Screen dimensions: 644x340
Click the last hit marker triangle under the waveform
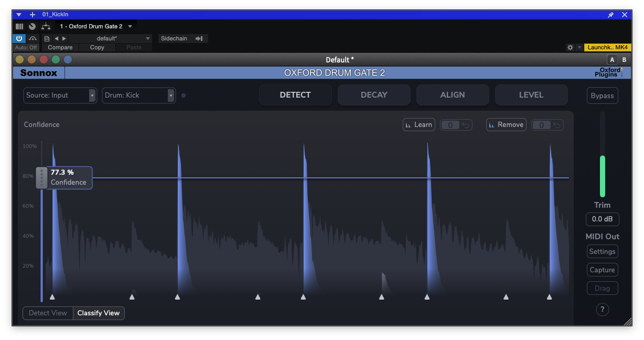coord(549,297)
